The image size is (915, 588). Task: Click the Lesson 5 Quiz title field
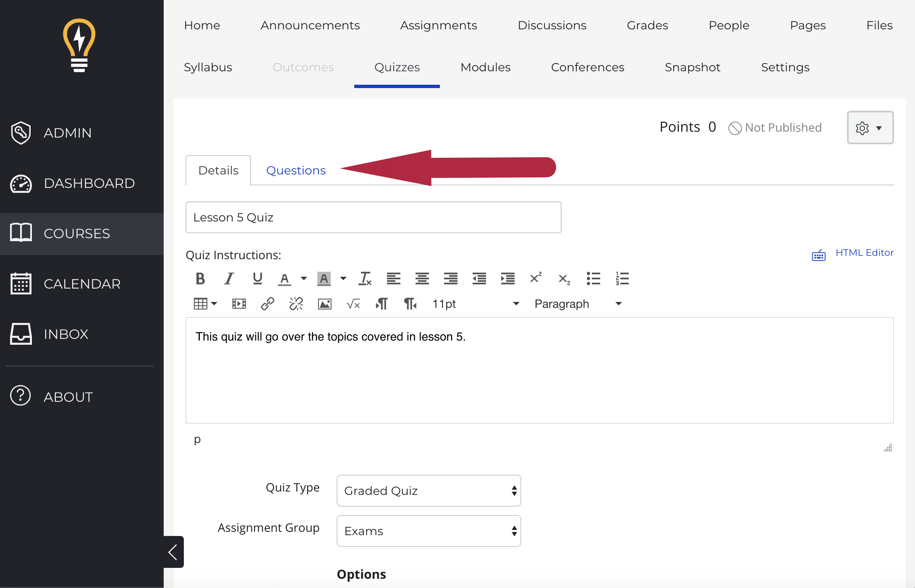(374, 217)
